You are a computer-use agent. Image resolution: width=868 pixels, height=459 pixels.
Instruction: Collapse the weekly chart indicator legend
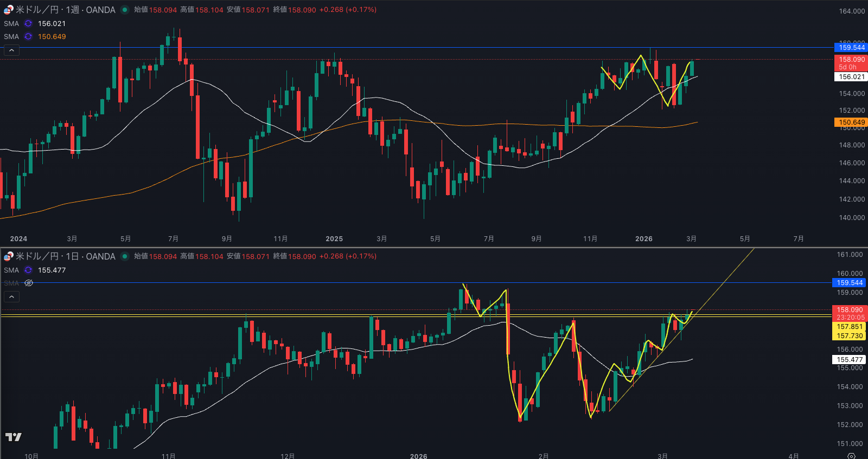11,50
